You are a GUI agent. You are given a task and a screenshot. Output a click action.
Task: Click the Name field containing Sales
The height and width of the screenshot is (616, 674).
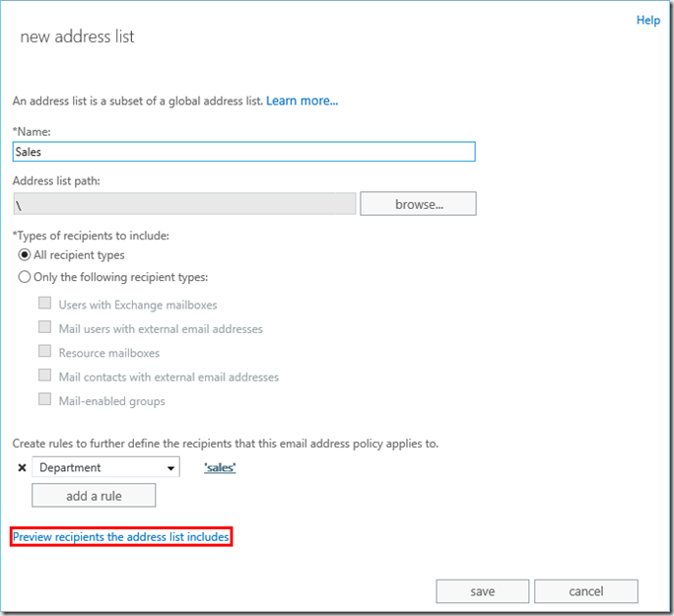click(243, 152)
